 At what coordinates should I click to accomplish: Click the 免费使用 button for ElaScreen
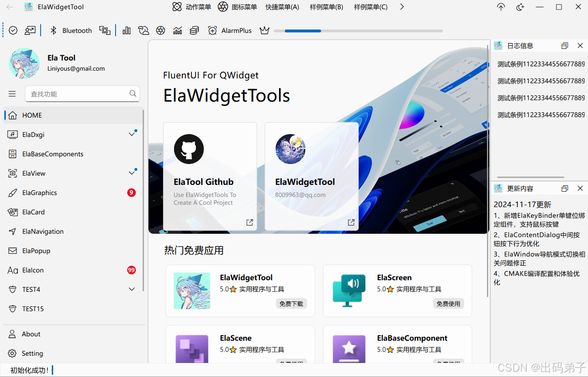click(448, 304)
